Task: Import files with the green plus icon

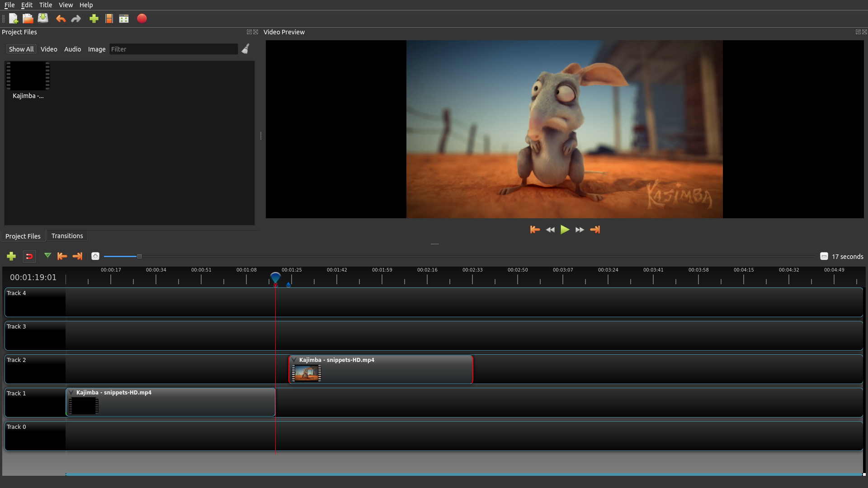Action: [94, 19]
